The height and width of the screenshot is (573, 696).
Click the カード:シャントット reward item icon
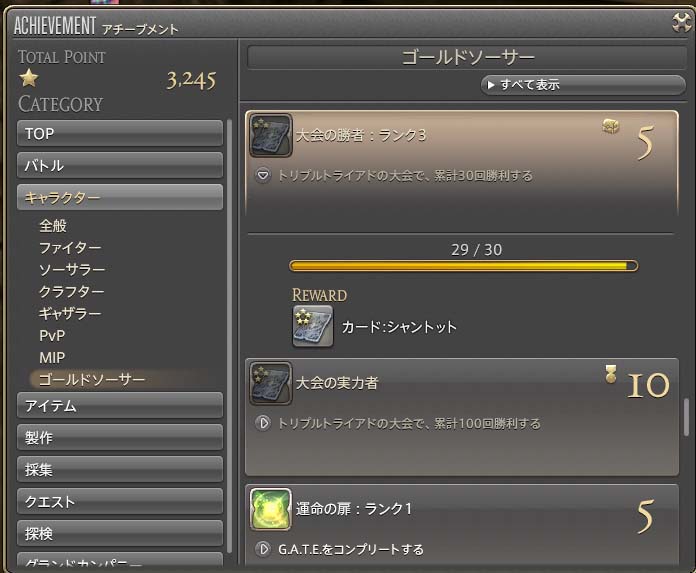[312, 326]
